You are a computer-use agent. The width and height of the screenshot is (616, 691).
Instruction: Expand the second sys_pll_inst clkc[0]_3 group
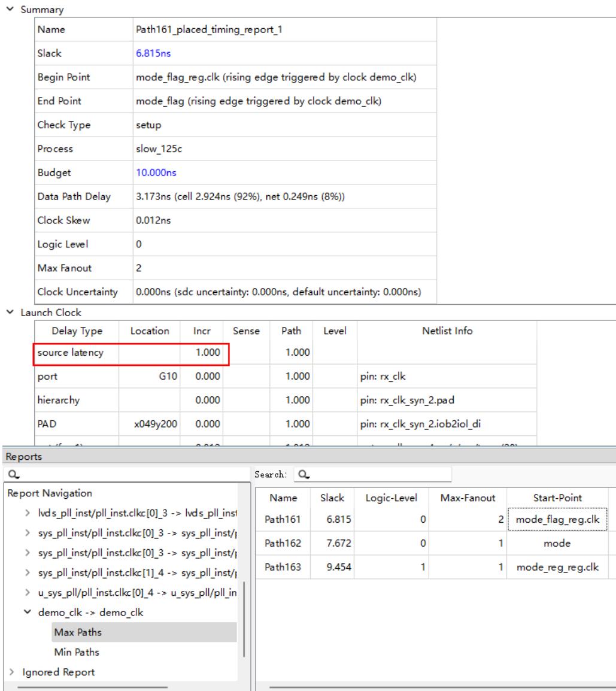tap(28, 553)
